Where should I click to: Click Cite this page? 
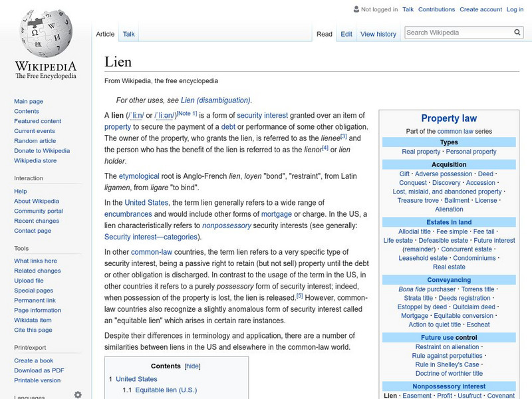point(33,329)
